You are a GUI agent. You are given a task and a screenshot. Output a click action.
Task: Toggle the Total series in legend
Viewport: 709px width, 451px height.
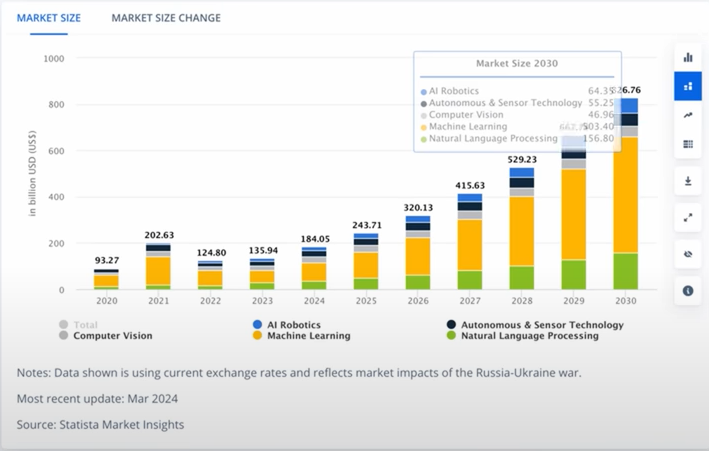click(80, 325)
